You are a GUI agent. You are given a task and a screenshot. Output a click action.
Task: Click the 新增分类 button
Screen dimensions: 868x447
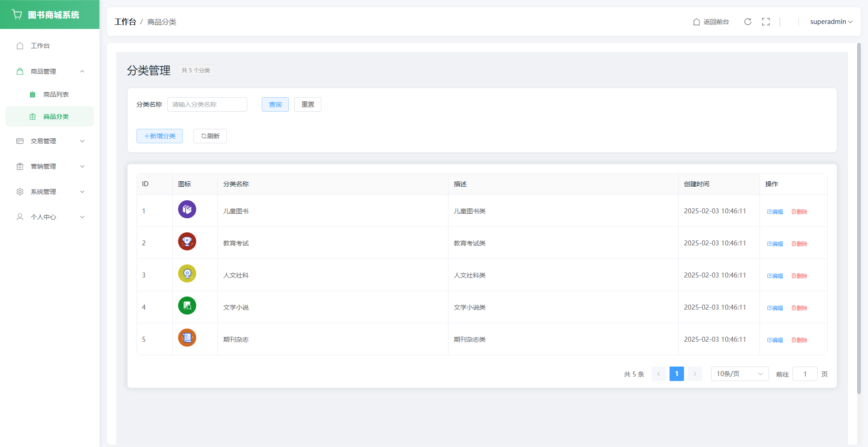coord(160,136)
